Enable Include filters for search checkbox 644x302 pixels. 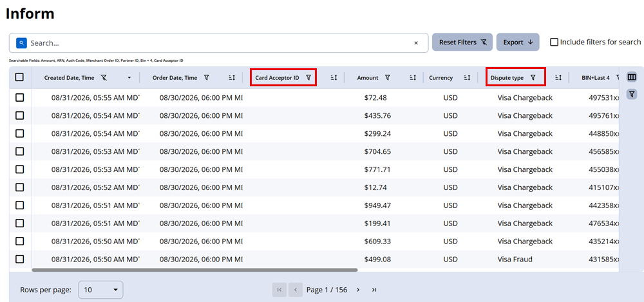point(554,42)
